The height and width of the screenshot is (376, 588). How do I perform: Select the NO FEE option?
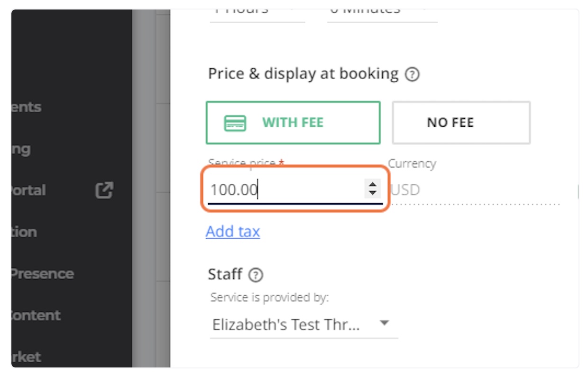coord(461,122)
